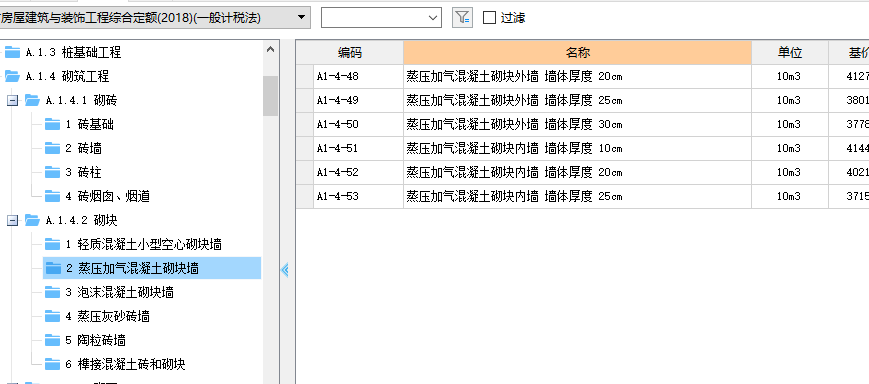
Task: Click name 蒸压加气混凝土砌块内墙 墙体厚度 10cm
Action: click(577, 149)
